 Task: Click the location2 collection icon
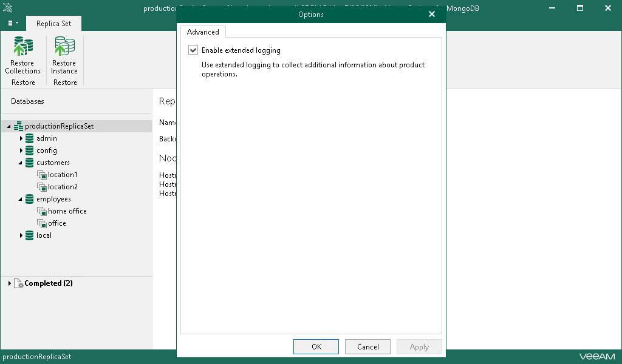[x=42, y=187]
